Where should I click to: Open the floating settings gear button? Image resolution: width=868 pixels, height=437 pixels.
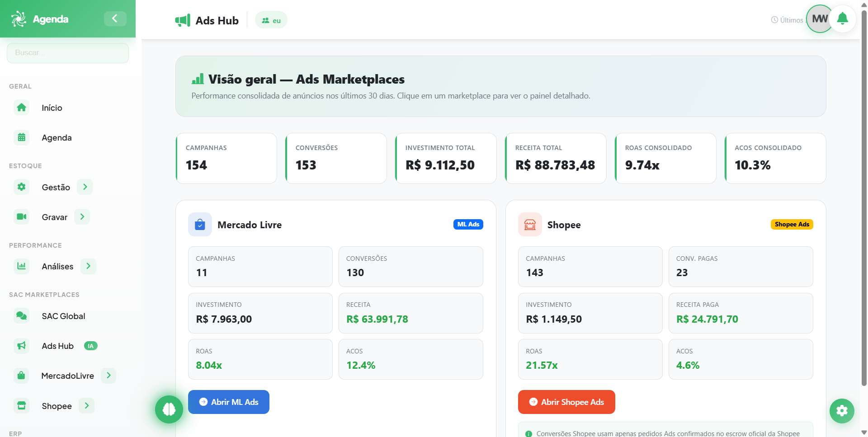coord(842,411)
